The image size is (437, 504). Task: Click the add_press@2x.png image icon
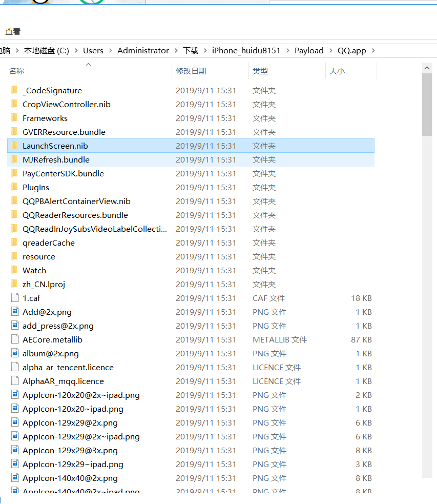pos(15,325)
